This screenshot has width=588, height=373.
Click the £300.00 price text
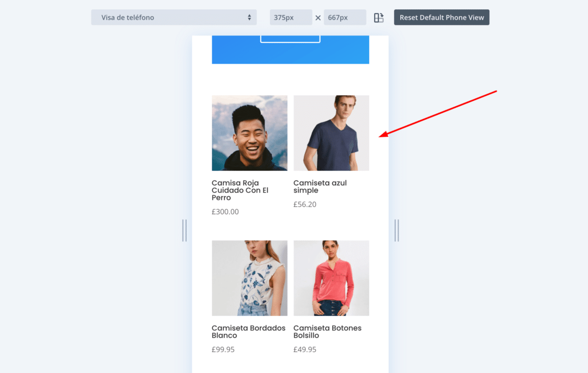(225, 212)
